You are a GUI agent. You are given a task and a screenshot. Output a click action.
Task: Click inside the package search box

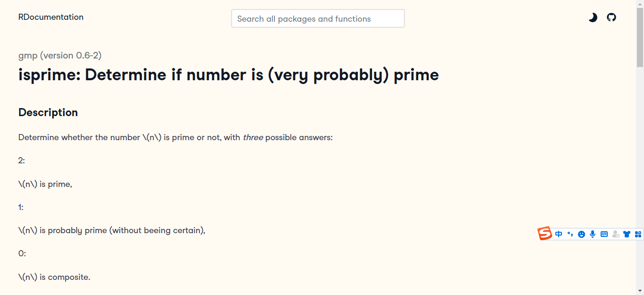tap(317, 18)
